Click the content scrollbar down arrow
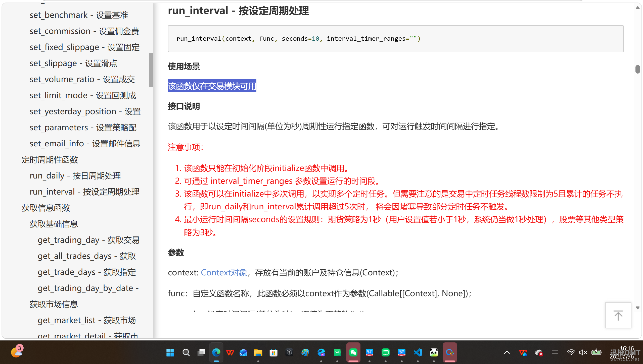The image size is (643, 364). 637,308
